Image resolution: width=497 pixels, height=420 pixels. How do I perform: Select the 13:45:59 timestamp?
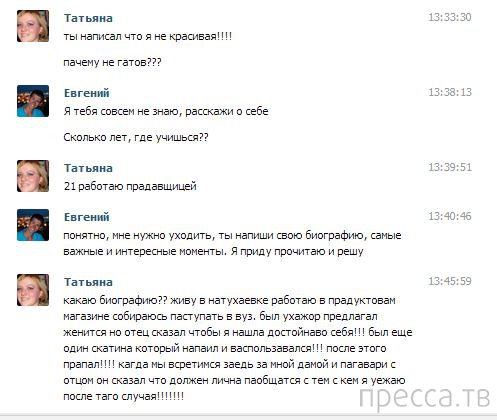point(450,281)
